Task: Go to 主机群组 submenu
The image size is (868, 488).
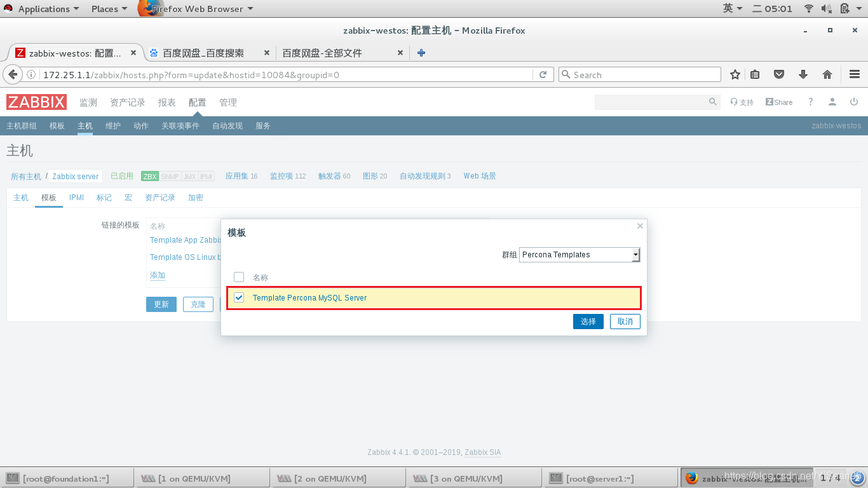Action: click(22, 126)
